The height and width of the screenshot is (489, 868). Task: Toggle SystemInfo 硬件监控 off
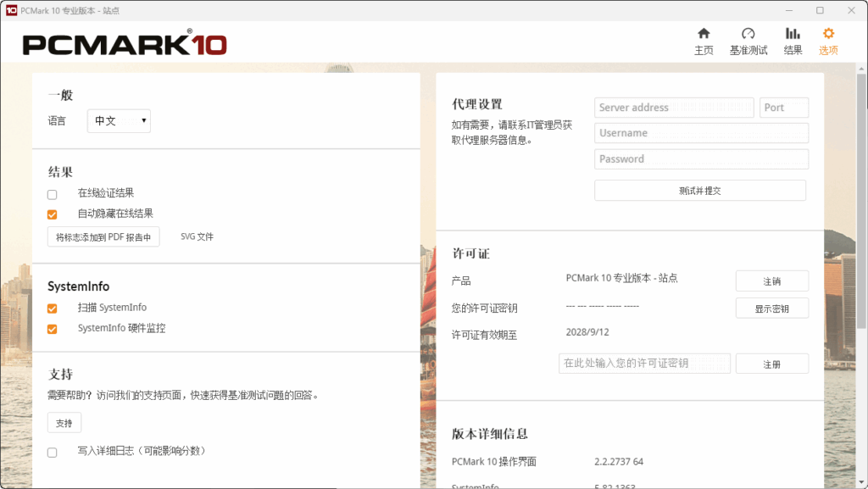point(52,328)
